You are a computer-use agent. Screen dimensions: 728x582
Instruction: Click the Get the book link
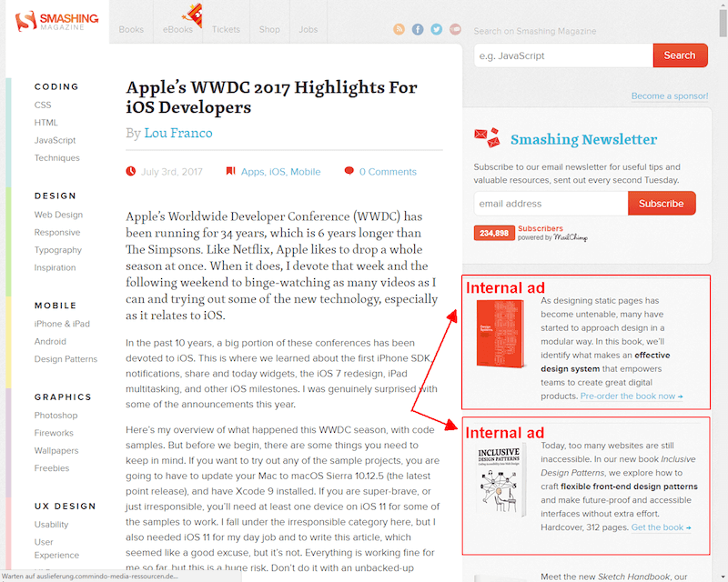point(662,527)
